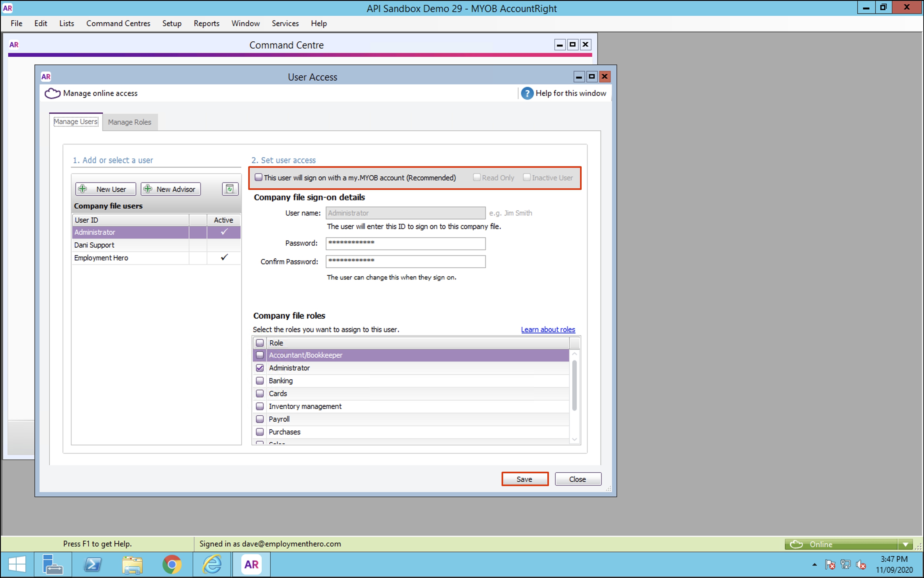
Task: Open Internet Explorer from the taskbar
Action: (212, 564)
